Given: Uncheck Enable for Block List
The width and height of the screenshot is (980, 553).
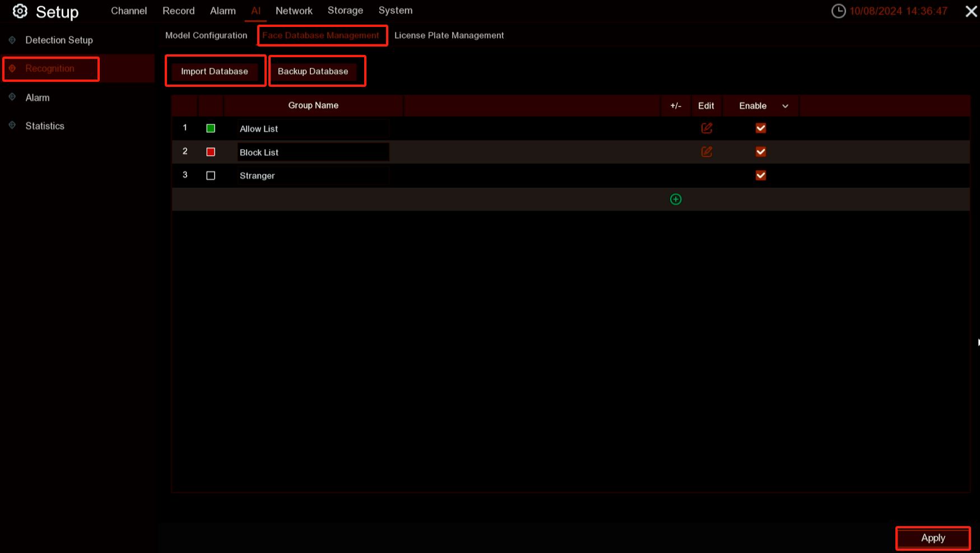Looking at the screenshot, I should pyautogui.click(x=761, y=152).
